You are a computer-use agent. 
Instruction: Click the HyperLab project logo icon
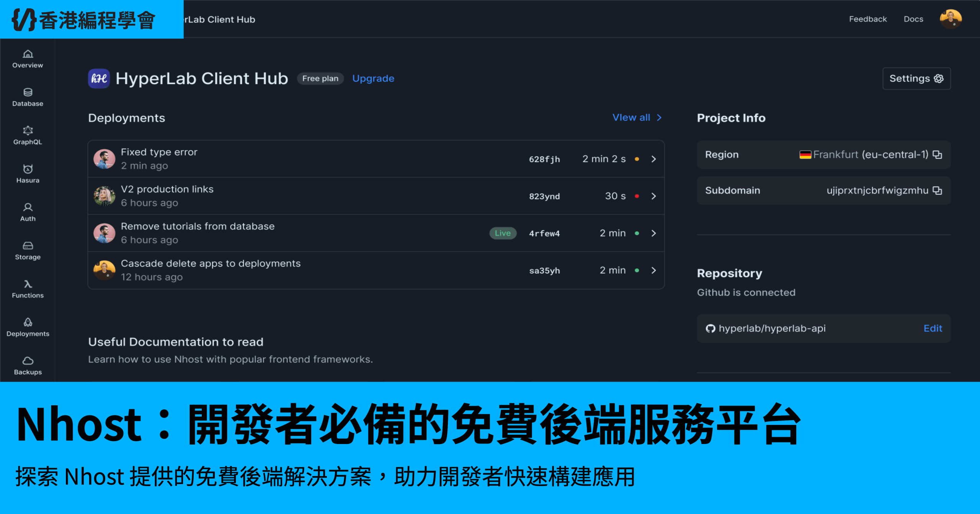tap(99, 78)
